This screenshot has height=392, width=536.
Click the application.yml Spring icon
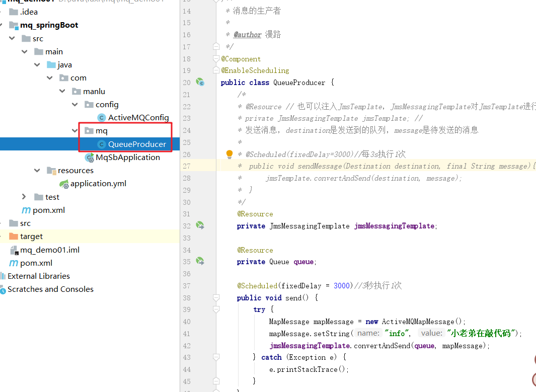click(64, 184)
